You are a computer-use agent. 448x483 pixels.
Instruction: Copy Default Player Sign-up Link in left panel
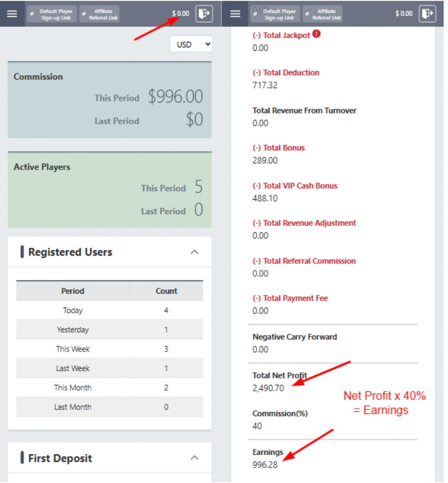click(x=52, y=14)
